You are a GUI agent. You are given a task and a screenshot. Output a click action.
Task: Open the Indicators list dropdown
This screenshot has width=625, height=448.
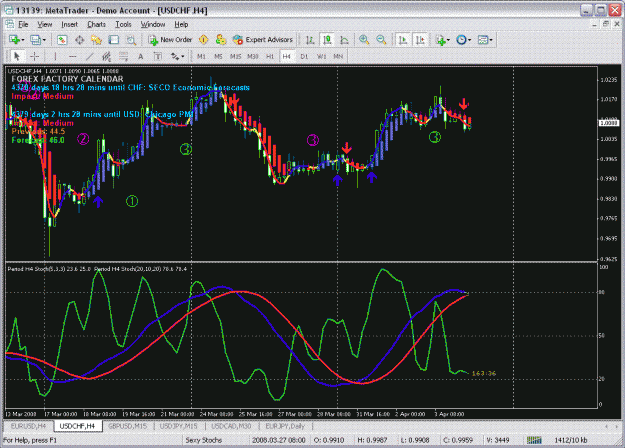442,39
